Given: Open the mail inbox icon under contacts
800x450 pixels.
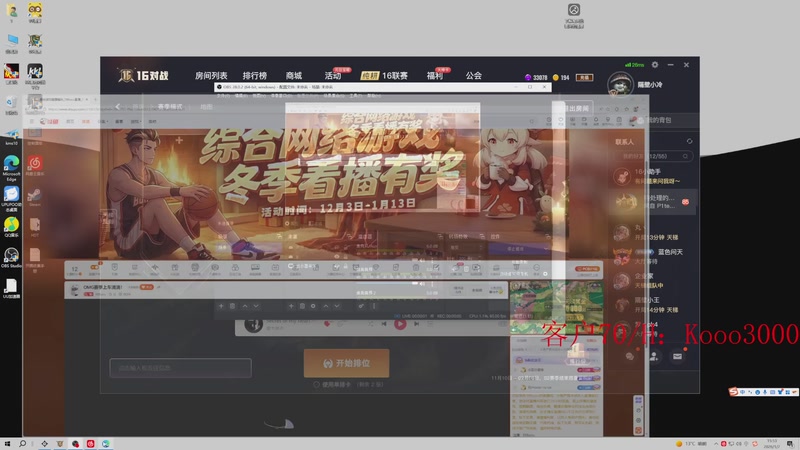Looking at the screenshot, I should pos(678,356).
